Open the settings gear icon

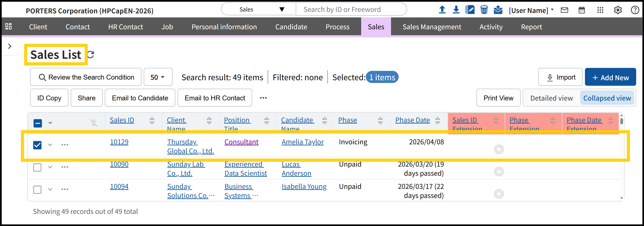[x=618, y=10]
